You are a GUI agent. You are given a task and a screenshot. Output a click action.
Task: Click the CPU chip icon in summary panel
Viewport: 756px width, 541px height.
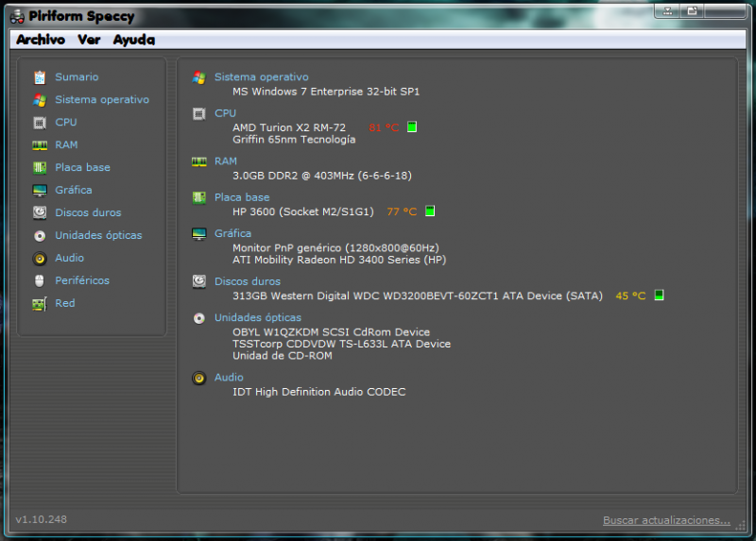199,113
